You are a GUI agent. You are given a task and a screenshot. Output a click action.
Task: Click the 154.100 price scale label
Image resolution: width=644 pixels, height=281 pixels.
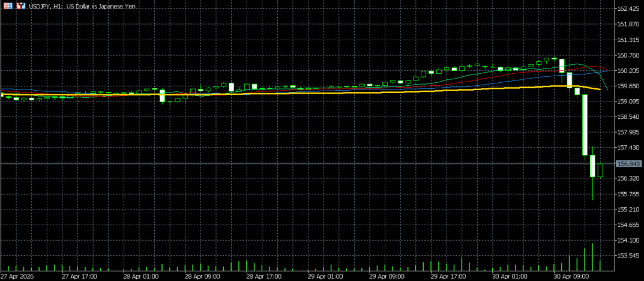click(x=629, y=240)
